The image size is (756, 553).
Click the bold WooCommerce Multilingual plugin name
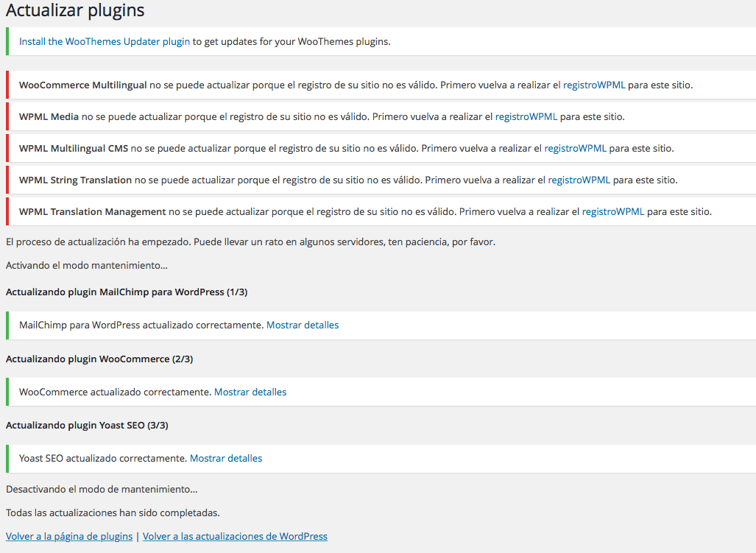click(83, 85)
